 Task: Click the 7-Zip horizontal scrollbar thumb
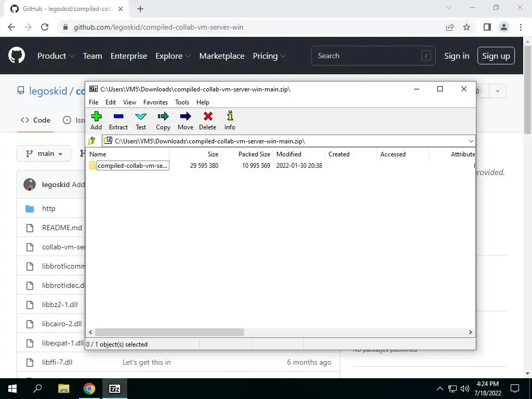click(169, 332)
